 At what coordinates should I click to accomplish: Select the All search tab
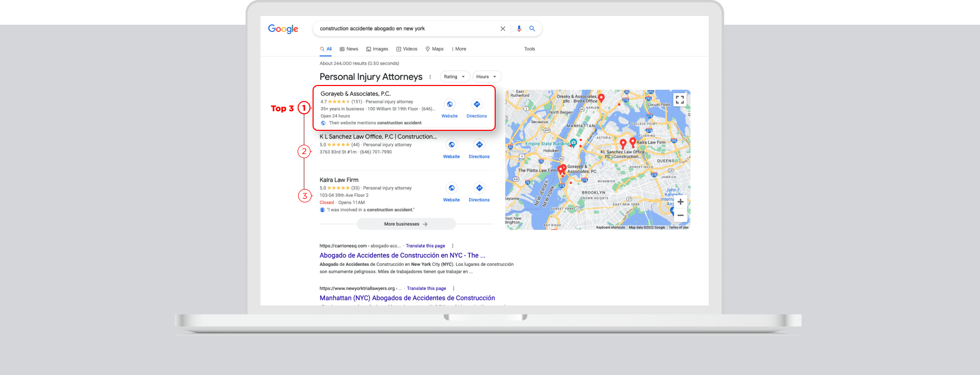tap(326, 49)
